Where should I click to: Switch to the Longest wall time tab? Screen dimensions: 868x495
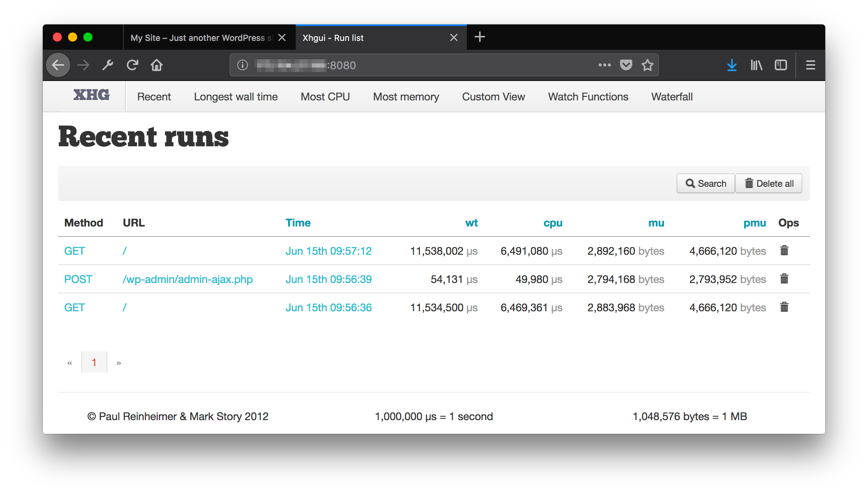click(235, 96)
